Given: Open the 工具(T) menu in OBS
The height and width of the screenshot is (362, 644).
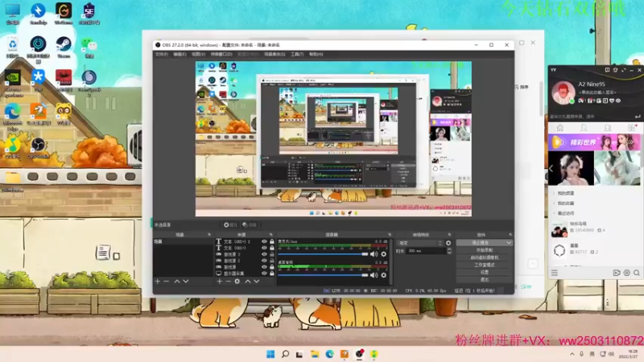Looking at the screenshot, I should pyautogui.click(x=297, y=54).
